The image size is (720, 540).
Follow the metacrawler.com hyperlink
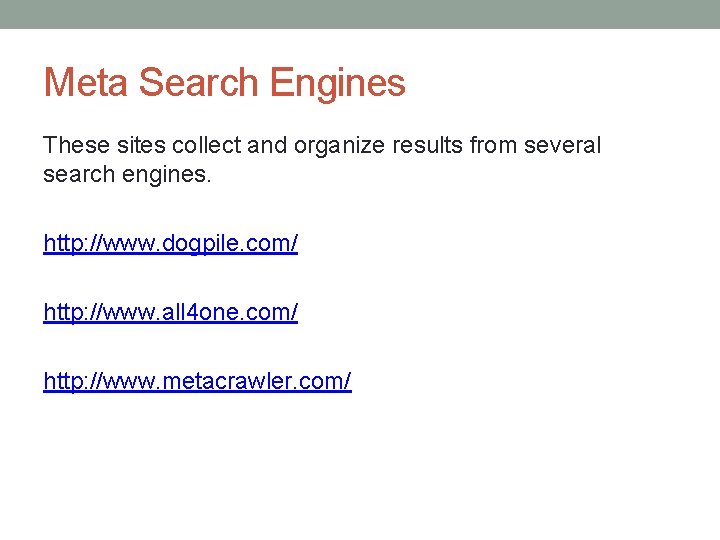(197, 381)
